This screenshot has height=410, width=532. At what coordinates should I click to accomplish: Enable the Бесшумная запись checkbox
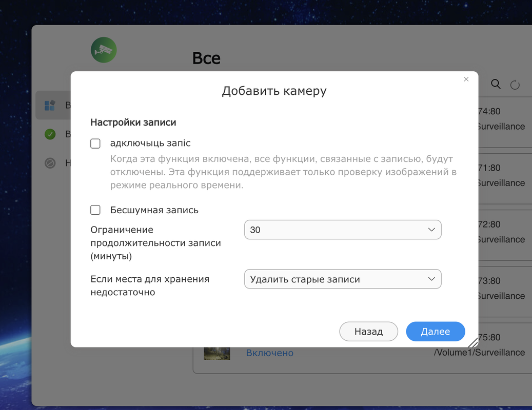(x=95, y=210)
